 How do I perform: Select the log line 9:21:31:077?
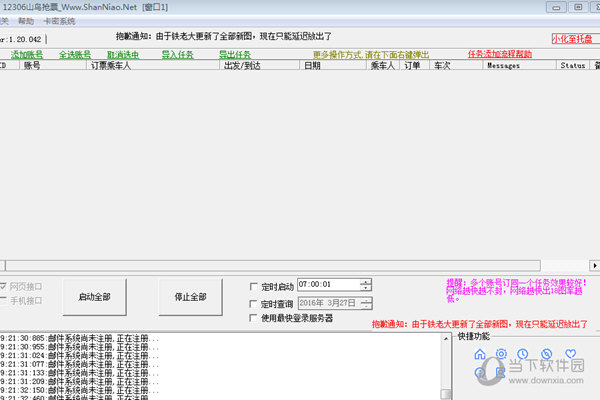coord(79,364)
